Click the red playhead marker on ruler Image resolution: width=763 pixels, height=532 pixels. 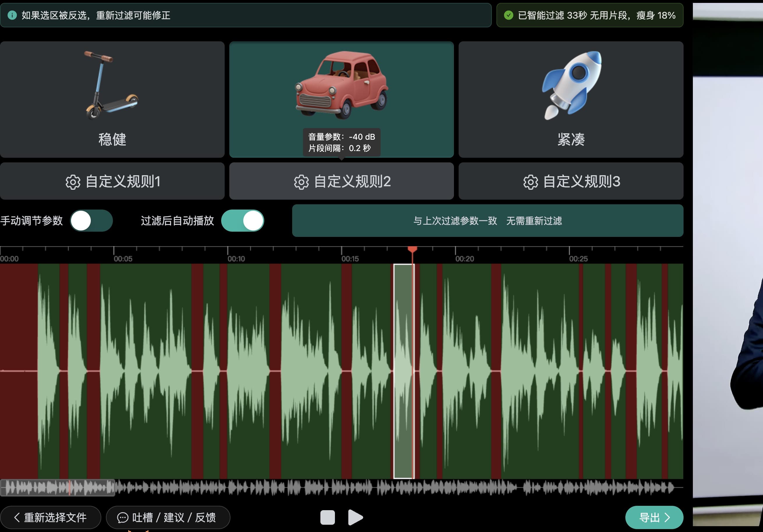point(412,249)
